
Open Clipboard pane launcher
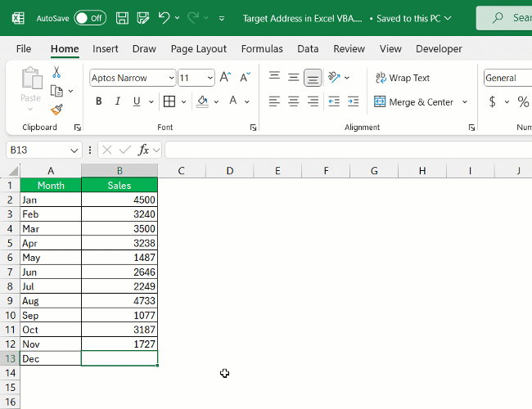tap(78, 128)
